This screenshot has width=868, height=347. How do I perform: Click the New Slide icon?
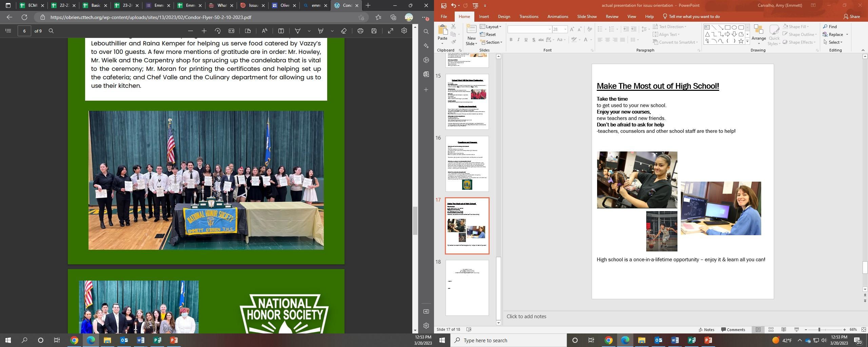pyautogui.click(x=471, y=29)
